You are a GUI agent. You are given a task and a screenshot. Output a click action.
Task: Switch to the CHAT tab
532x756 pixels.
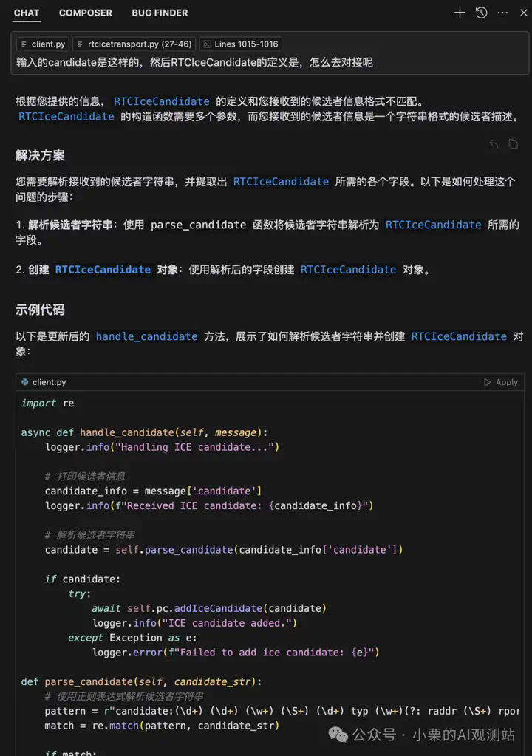coord(27,13)
